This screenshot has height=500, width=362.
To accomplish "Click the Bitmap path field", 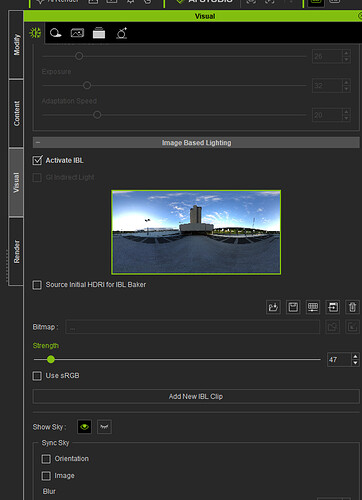I will coord(193,327).
